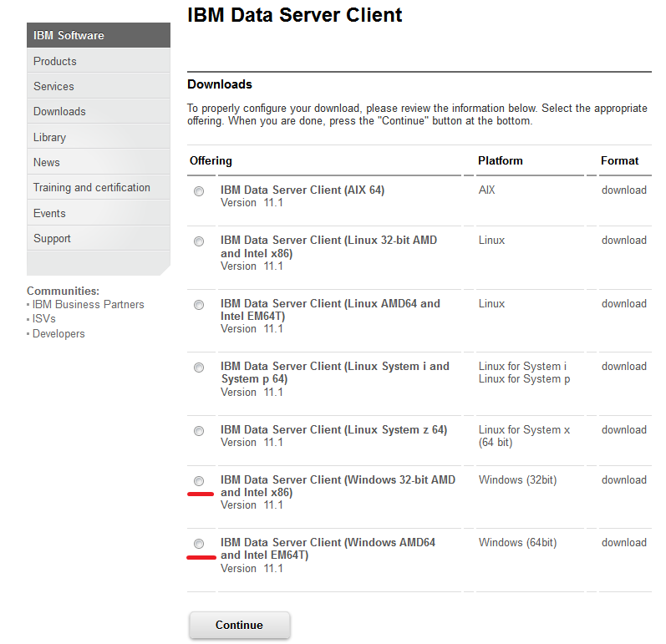Viewport: 666px width, 644px height.
Task: Go to Products in the sidebar
Action: [x=99, y=61]
